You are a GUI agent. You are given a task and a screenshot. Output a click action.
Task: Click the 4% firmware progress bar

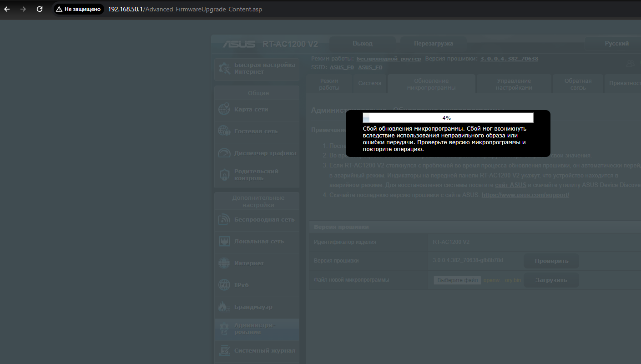[x=448, y=118]
